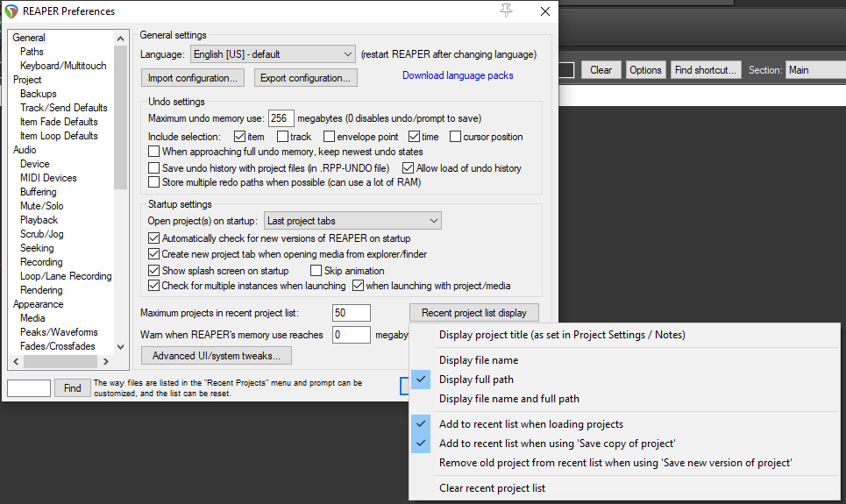This screenshot has height=504, width=846.
Task: Click tree horizontal scroll right arrow
Action: tap(106, 361)
